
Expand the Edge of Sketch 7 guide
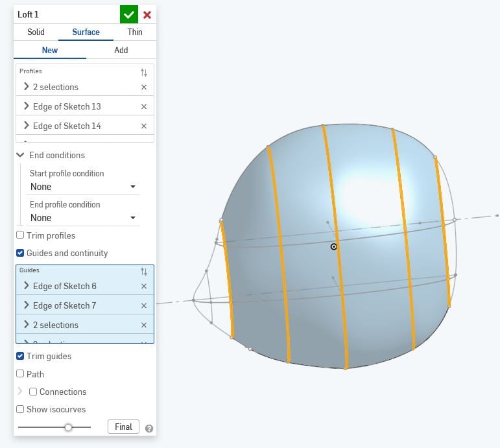[x=27, y=305]
